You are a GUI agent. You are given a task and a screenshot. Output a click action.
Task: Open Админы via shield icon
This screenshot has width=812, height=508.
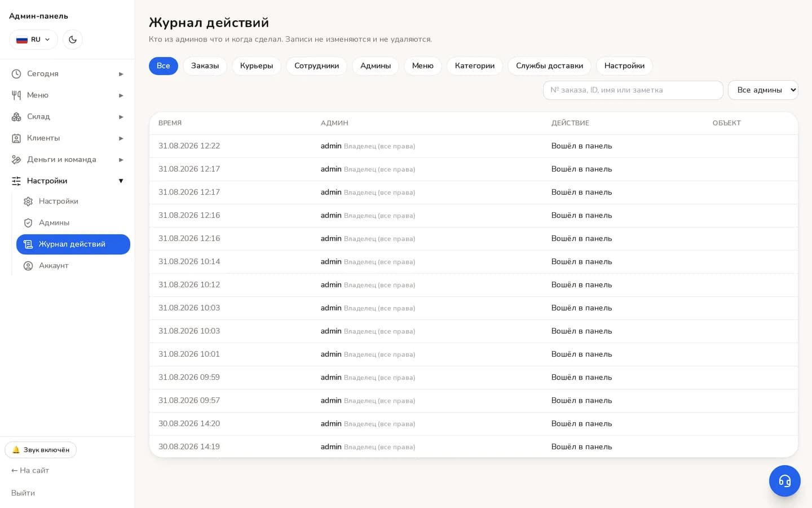point(28,223)
